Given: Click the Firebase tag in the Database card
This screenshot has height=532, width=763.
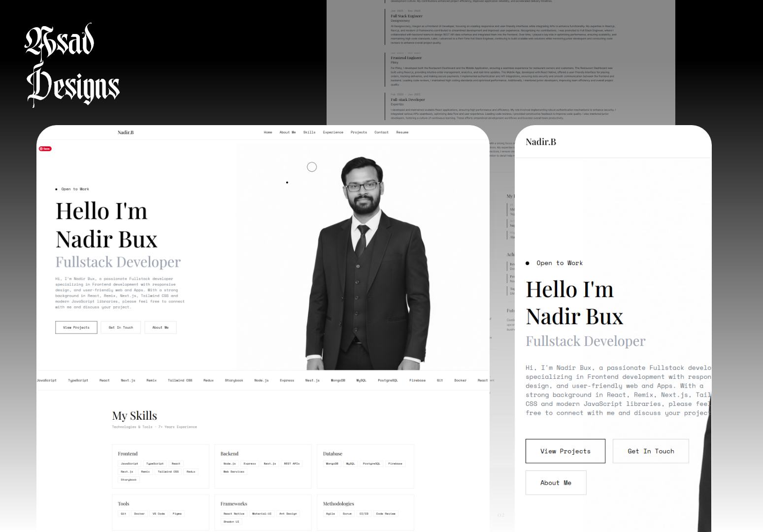Looking at the screenshot, I should 395,464.
